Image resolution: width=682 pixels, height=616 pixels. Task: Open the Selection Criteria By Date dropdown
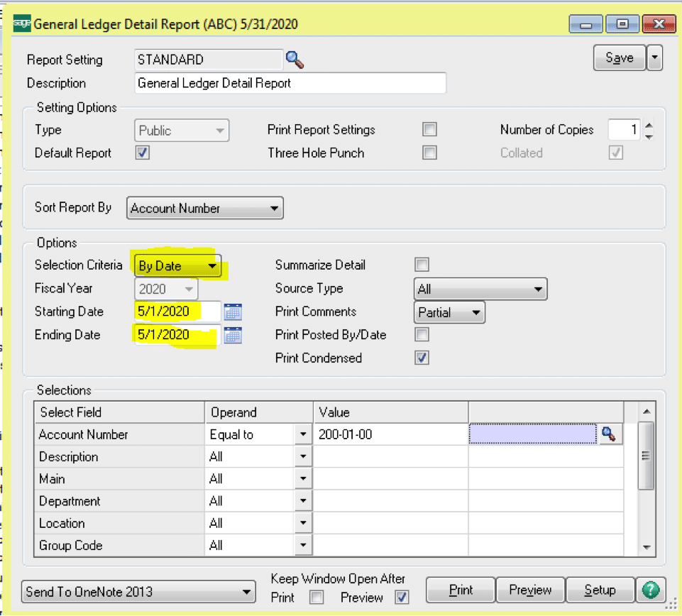click(178, 266)
